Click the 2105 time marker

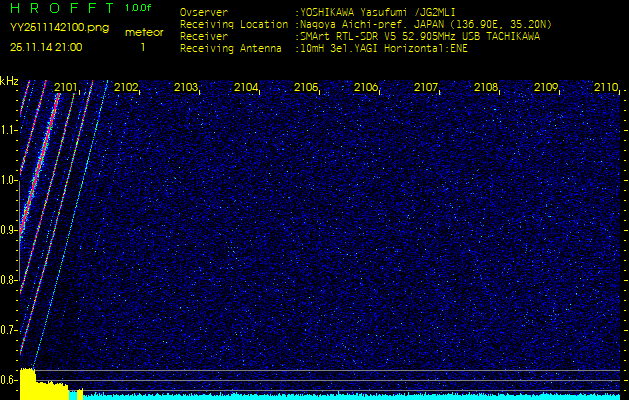click(x=306, y=88)
